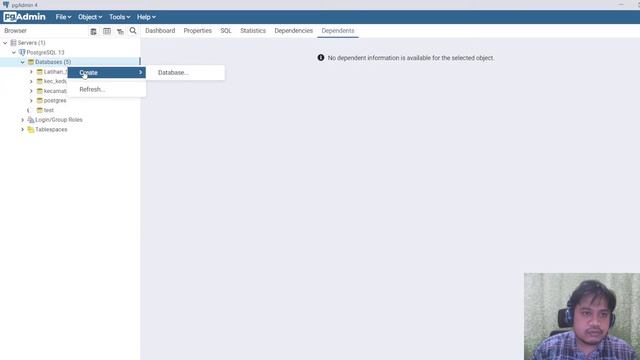This screenshot has width=640, height=360.
Task: Expand the Tablespaces node
Action: (x=22, y=129)
